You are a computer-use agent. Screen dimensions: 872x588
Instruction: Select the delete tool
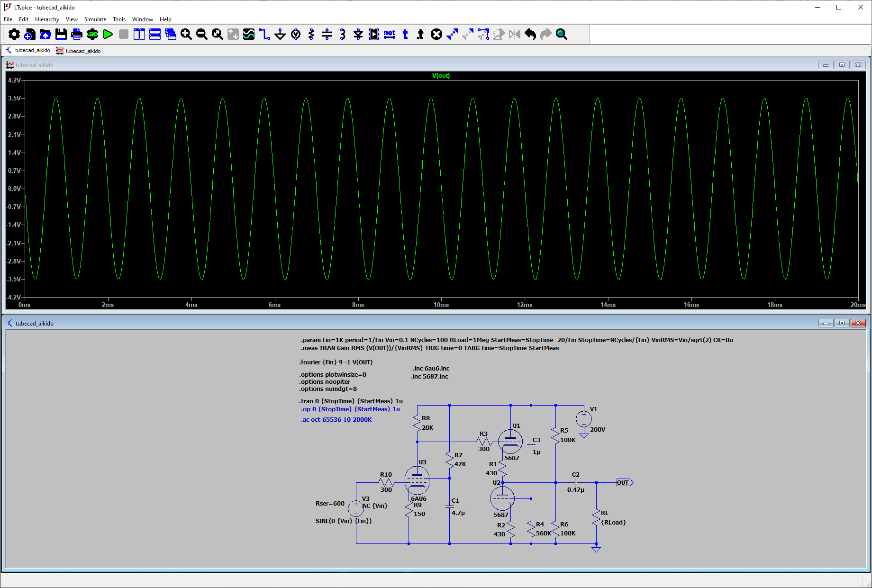[x=436, y=34]
